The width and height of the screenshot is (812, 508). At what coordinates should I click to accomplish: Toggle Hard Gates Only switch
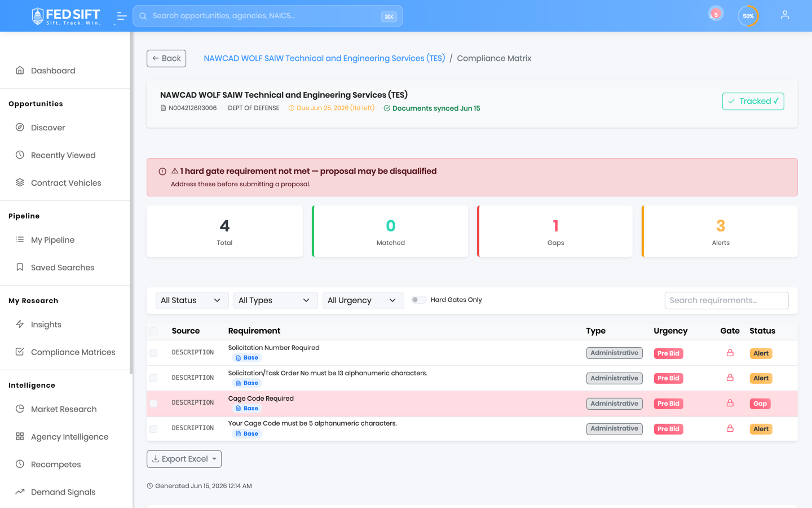click(418, 300)
